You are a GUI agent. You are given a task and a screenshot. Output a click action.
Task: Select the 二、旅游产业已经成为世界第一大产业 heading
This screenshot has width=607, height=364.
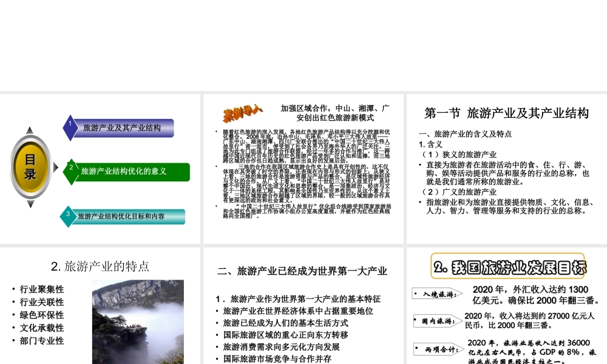tap(301, 272)
